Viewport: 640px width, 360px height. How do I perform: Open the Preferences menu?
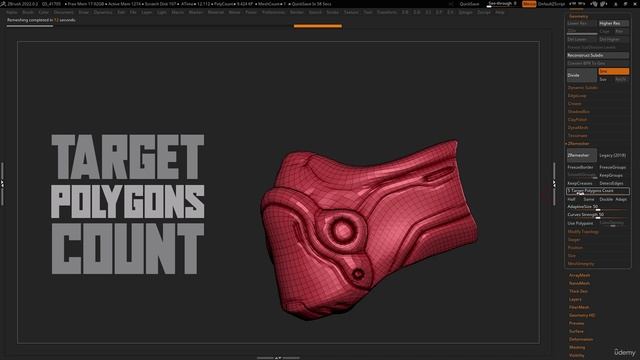273,12
